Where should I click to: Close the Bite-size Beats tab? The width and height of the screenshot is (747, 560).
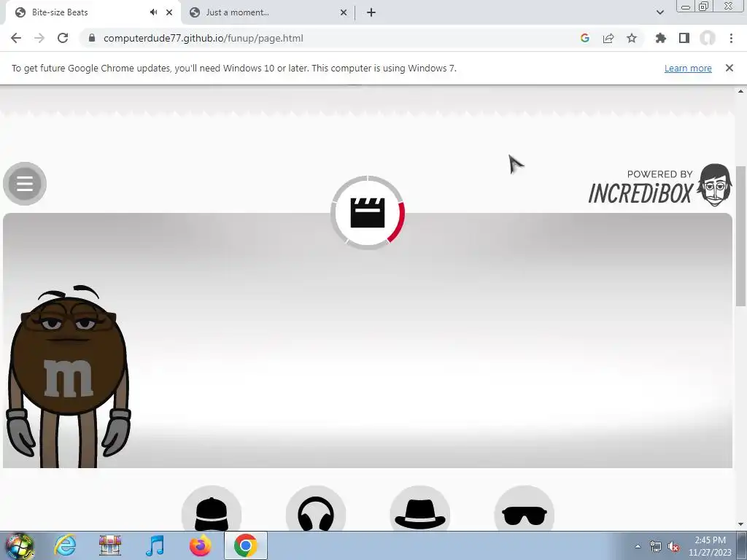click(x=169, y=12)
